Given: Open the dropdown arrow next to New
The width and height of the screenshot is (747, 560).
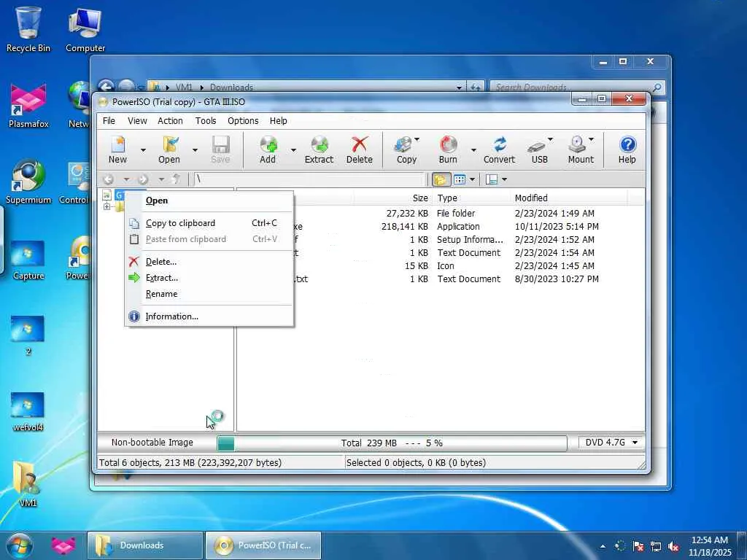Looking at the screenshot, I should coord(143,150).
